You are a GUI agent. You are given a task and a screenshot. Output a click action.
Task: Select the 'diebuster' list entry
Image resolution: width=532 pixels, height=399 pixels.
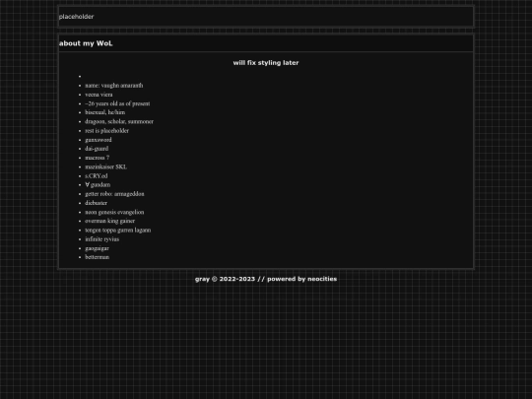[x=96, y=203]
